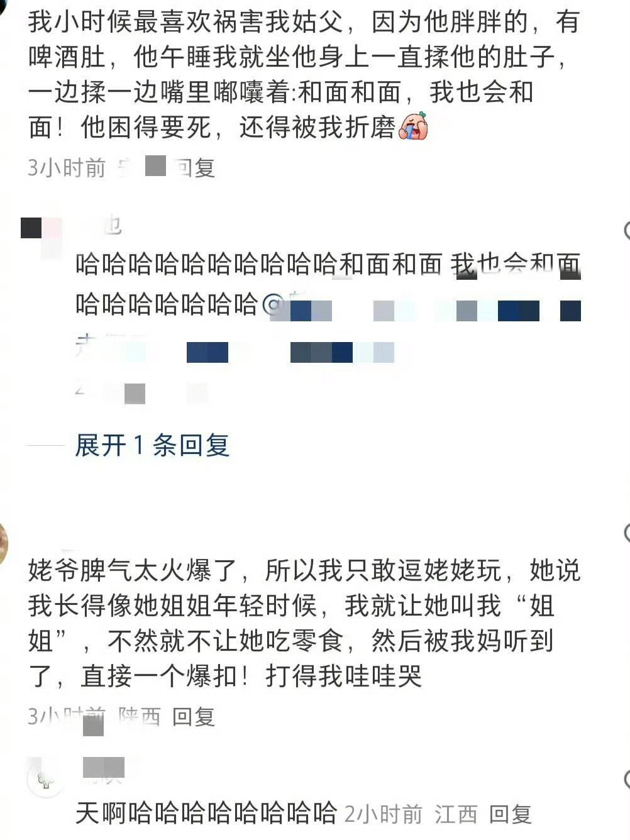
Task: Click the 陕西 location label
Action: [x=140, y=716]
